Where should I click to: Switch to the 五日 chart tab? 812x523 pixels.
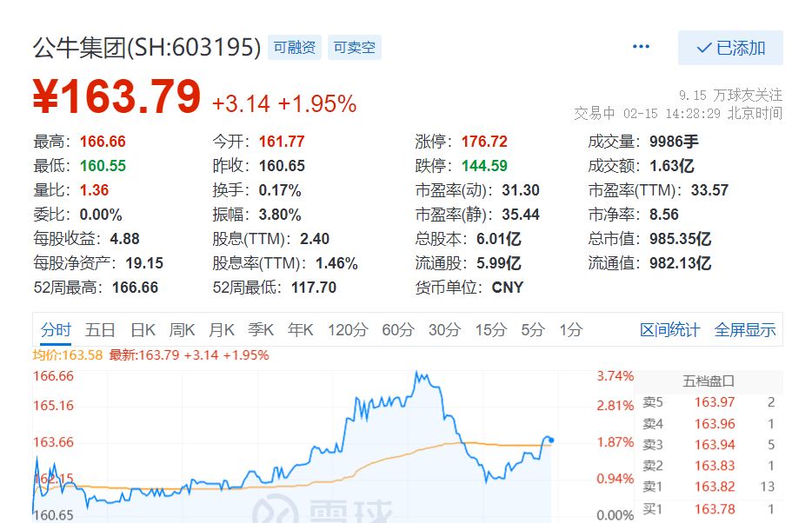click(x=100, y=330)
